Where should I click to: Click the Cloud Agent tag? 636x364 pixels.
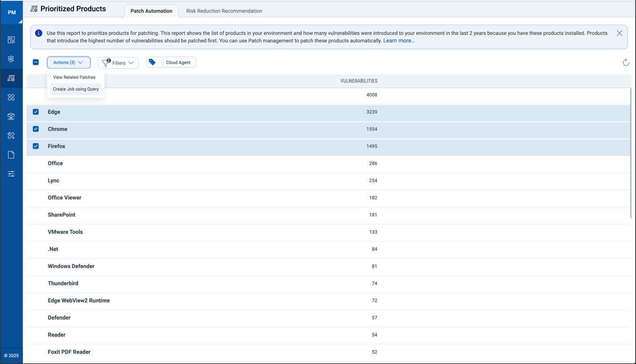click(x=178, y=63)
